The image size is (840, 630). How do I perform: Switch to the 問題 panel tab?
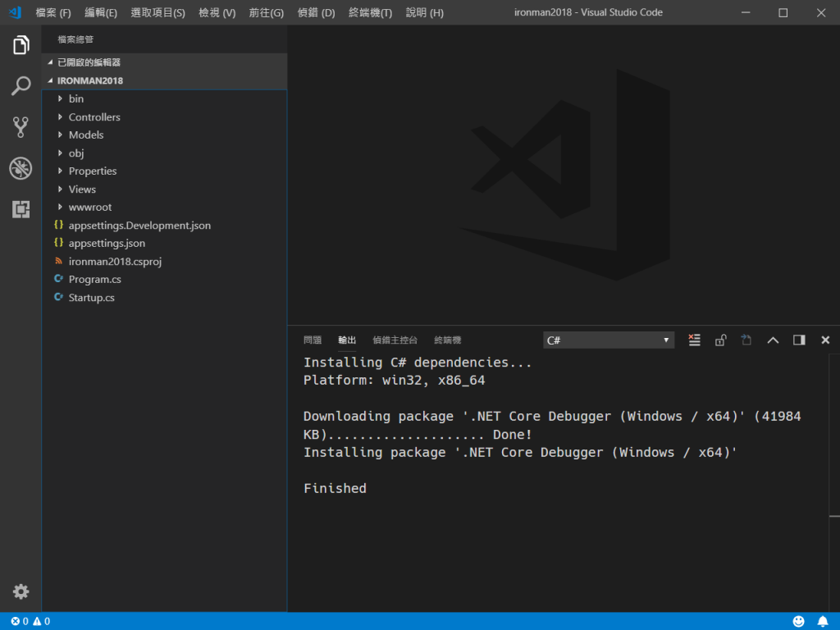click(x=313, y=340)
